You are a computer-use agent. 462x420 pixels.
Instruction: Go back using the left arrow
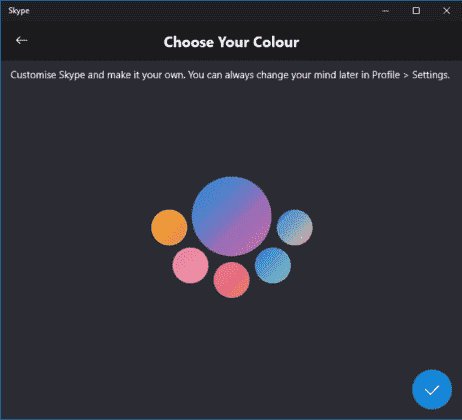coord(22,40)
